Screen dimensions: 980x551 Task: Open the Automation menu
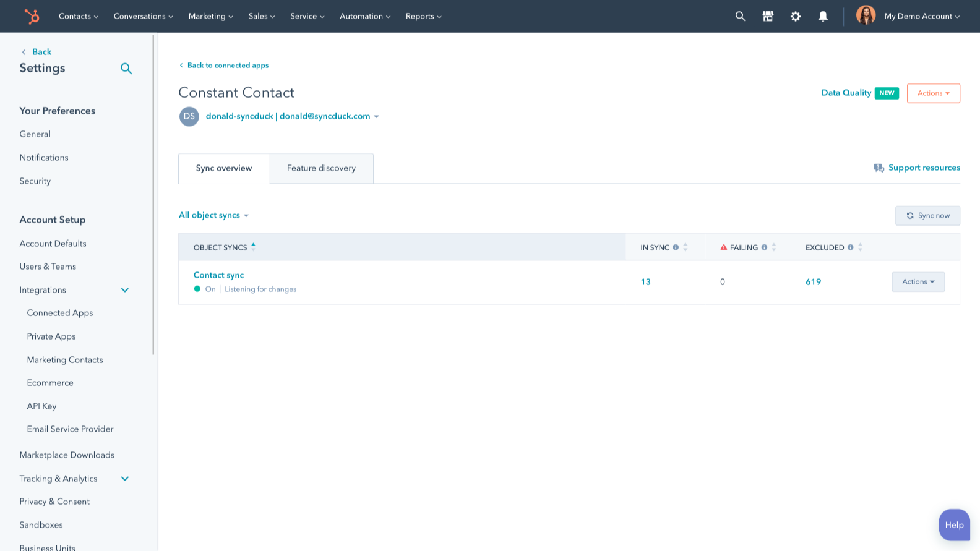(x=365, y=16)
